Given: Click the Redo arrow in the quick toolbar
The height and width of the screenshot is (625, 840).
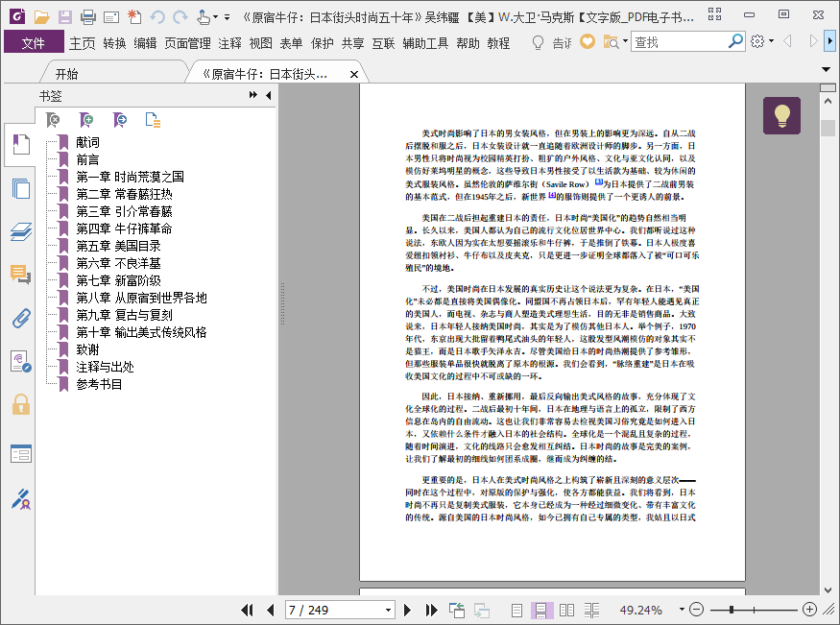Looking at the screenshot, I should coord(180,17).
